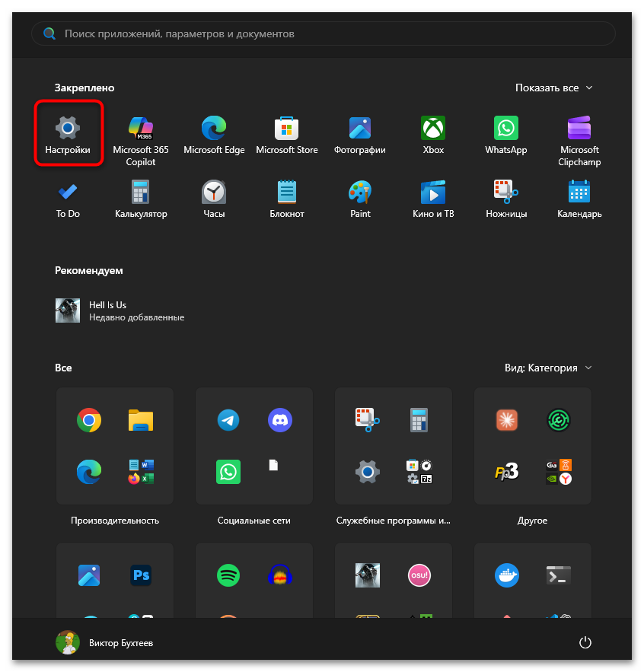Launch the orange starburst app in Другое
The image size is (644, 672).
[x=507, y=420]
